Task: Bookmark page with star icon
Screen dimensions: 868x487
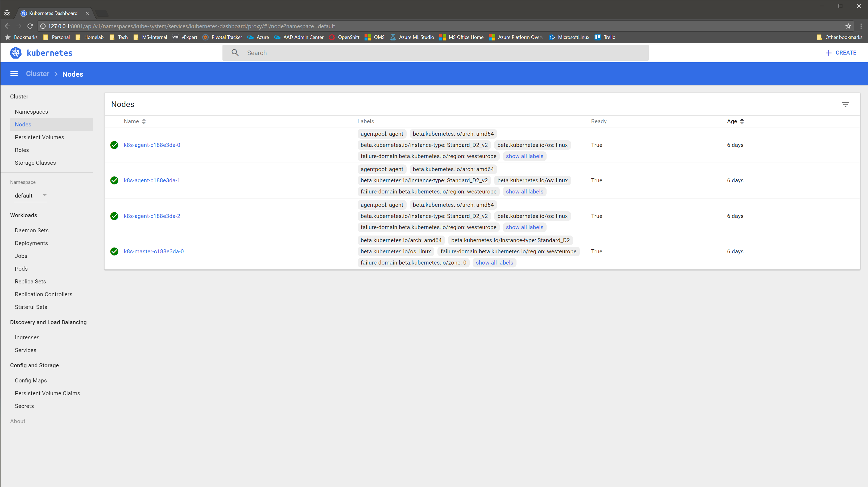Action: click(x=848, y=26)
